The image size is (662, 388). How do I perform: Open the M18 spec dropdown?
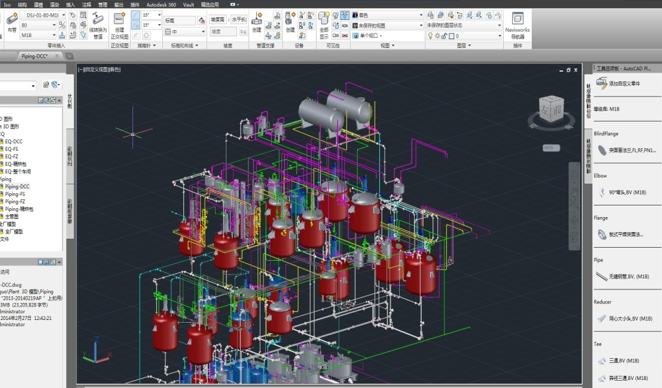coord(54,35)
